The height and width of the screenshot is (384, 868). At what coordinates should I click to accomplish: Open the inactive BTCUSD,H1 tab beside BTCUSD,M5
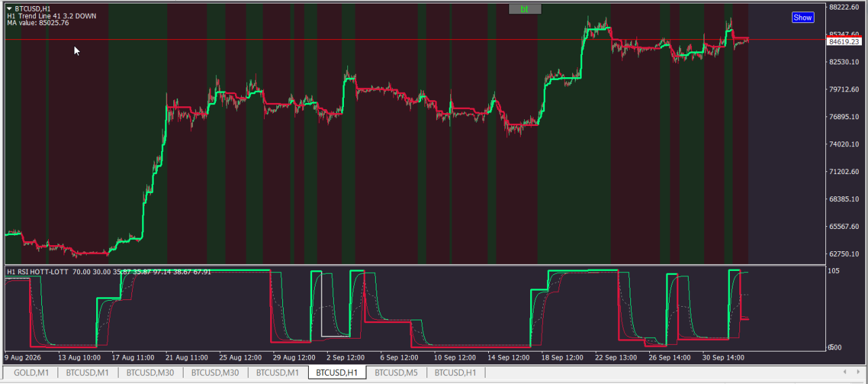click(456, 372)
